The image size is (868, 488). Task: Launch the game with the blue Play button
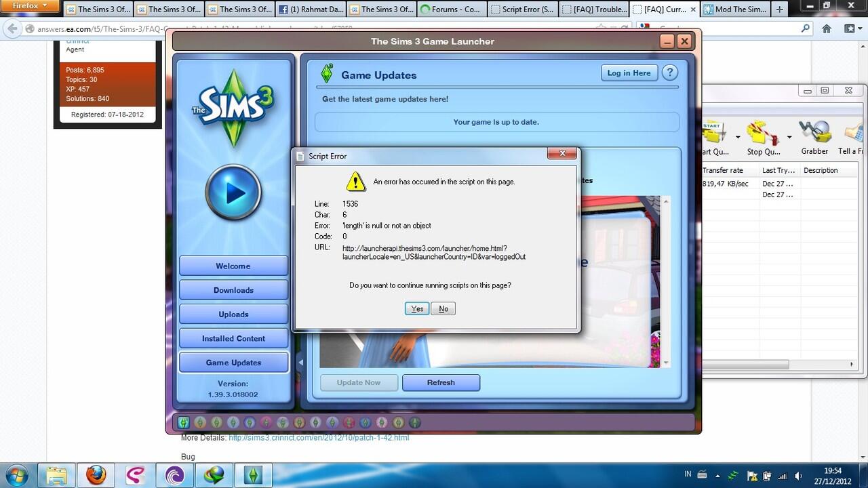[233, 192]
